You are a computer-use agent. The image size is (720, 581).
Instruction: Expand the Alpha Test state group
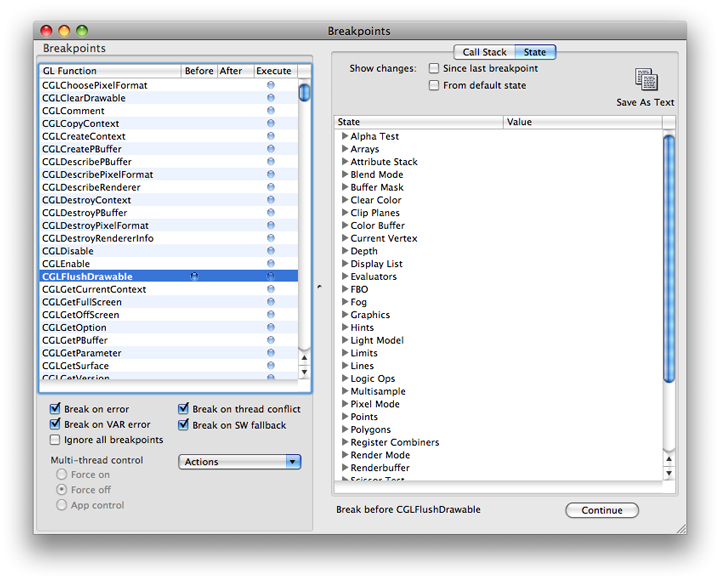[x=344, y=136]
